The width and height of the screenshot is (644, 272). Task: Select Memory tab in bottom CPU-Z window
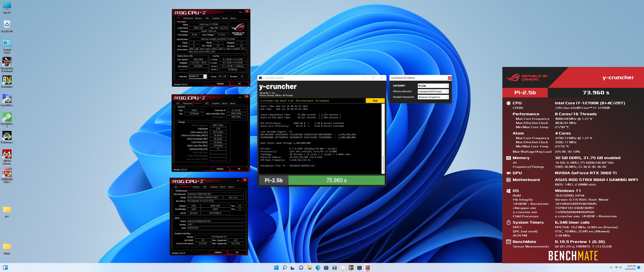pos(196,187)
